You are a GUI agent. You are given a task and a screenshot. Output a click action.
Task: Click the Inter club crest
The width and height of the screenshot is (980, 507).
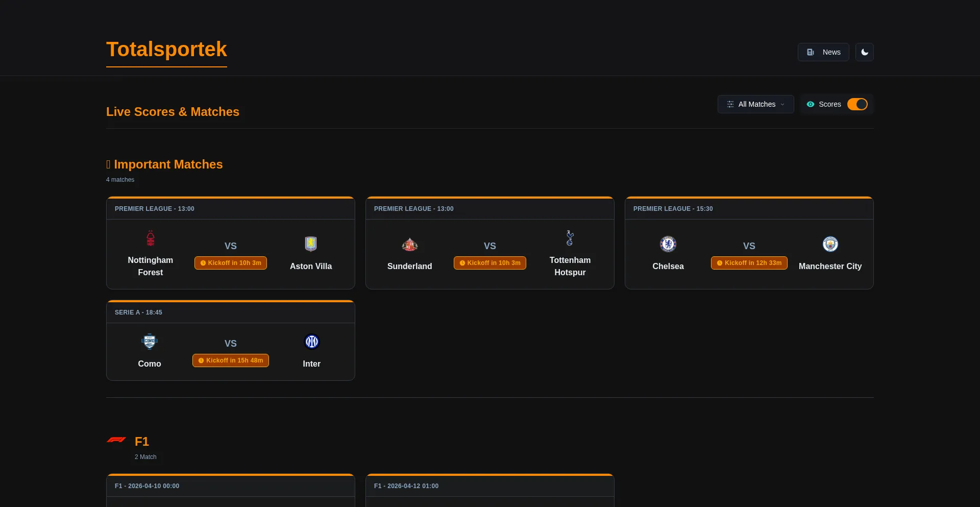312,342
